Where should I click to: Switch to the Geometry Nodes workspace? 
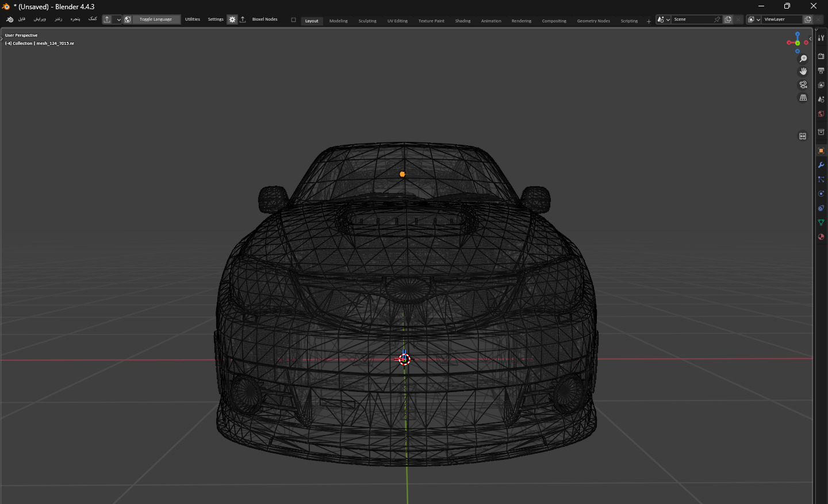pyautogui.click(x=593, y=21)
